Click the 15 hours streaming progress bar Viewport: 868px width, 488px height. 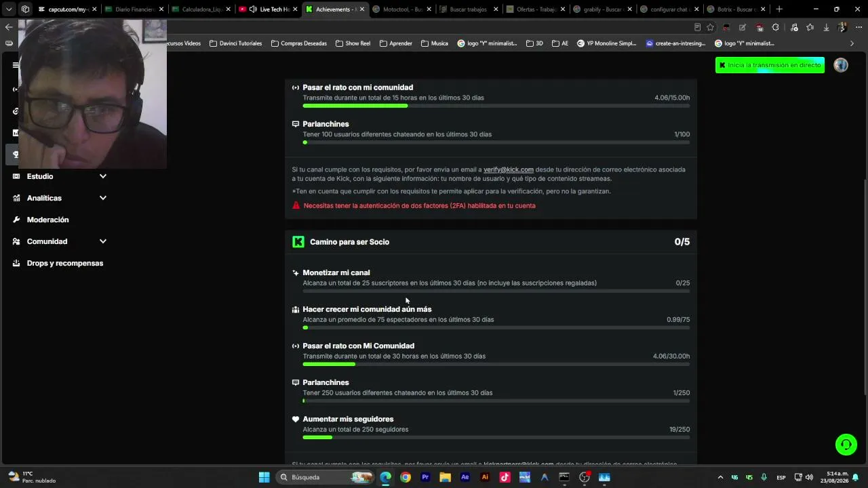click(x=496, y=106)
